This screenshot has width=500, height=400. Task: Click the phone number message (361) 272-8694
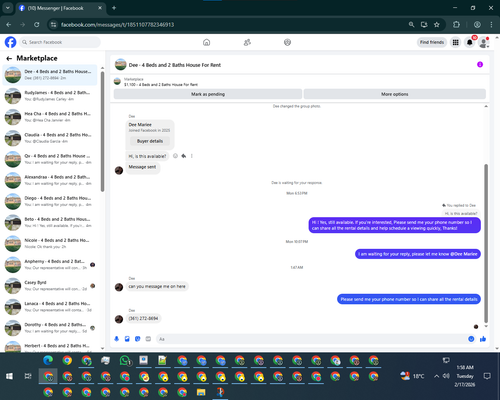pos(143,318)
